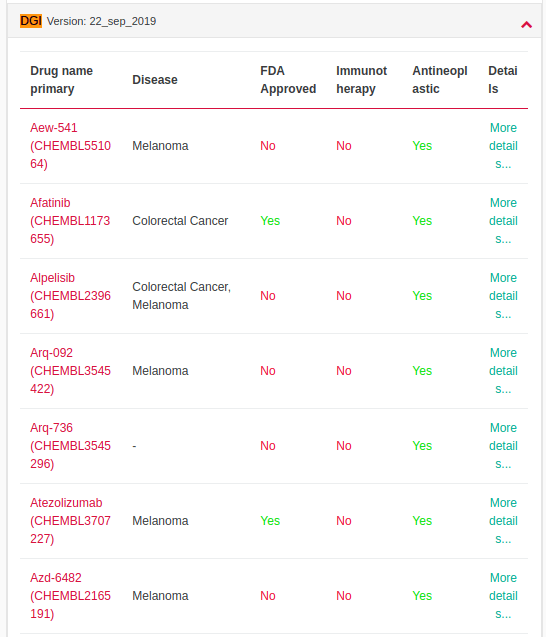View More details for Arq-736

[x=503, y=446]
